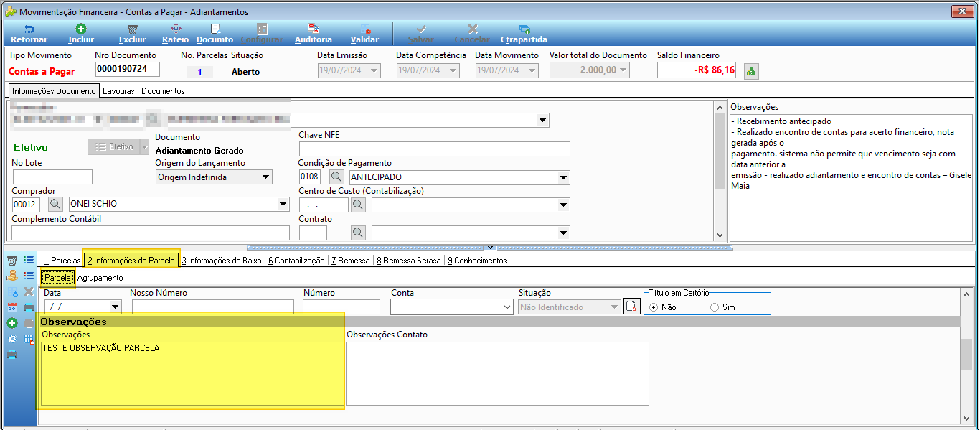This screenshot has height=430, width=980.
Task: Click the Observações Contato text area
Action: click(x=498, y=373)
